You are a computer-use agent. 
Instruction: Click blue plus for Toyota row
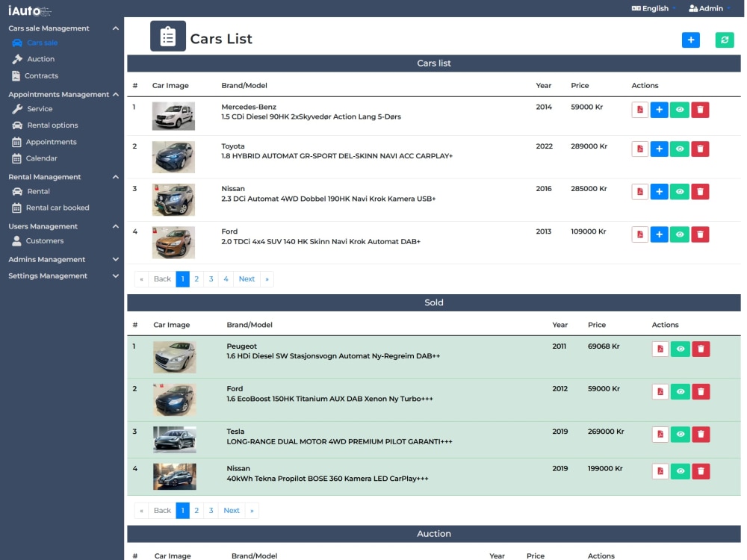(x=659, y=149)
